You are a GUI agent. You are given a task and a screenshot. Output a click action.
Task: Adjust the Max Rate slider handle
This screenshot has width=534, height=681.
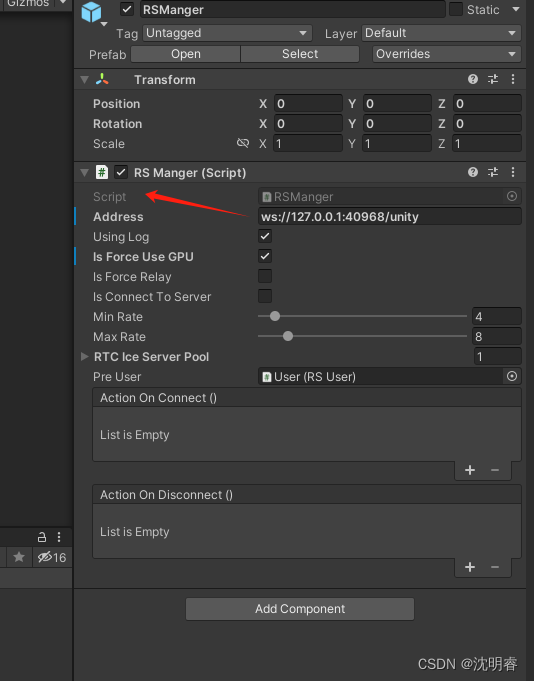(288, 336)
